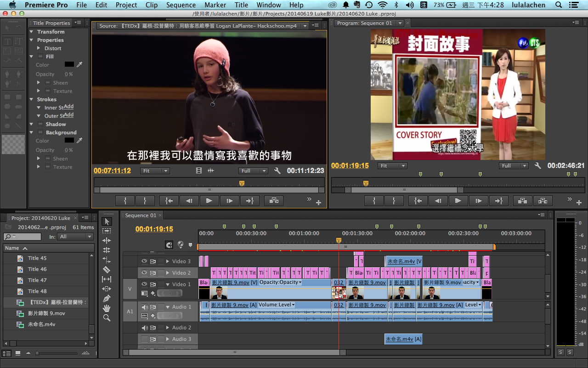This screenshot has height=368, width=588.
Task: Select the Slide tool
Action: 107,289
